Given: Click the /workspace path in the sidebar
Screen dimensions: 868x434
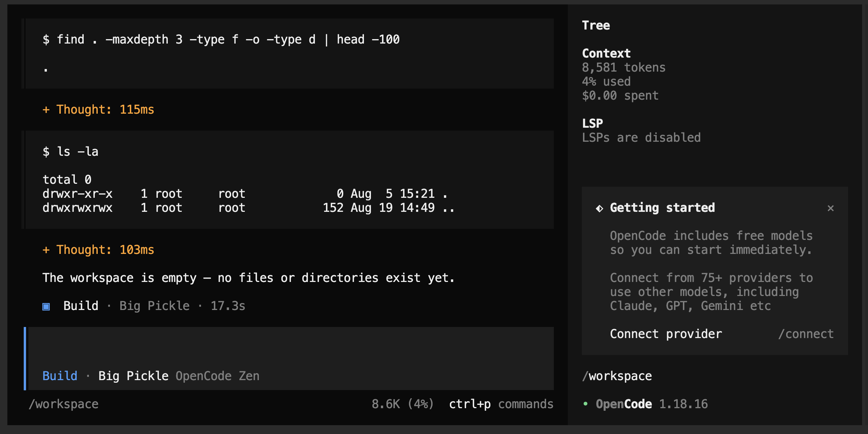Looking at the screenshot, I should pyautogui.click(x=617, y=376).
